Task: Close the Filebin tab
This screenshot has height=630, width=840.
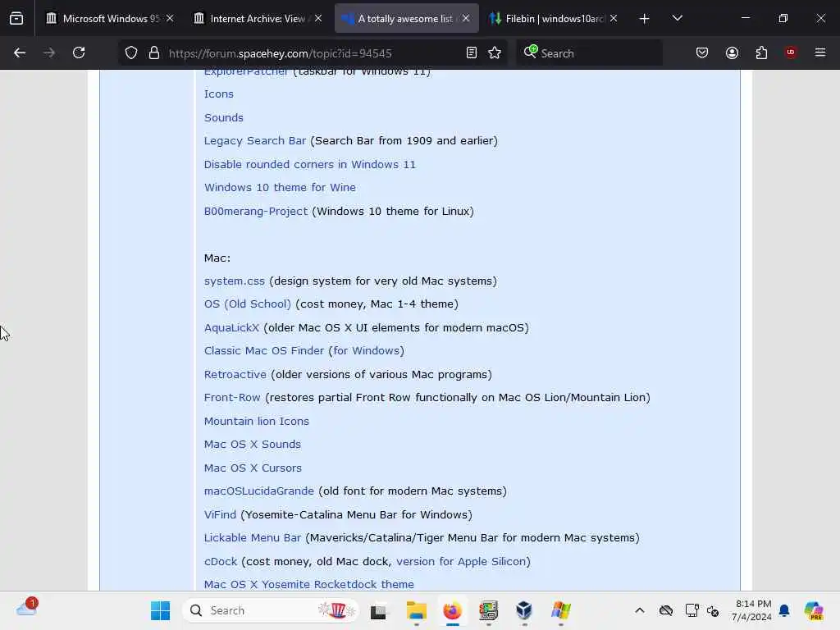Action: coord(614,18)
